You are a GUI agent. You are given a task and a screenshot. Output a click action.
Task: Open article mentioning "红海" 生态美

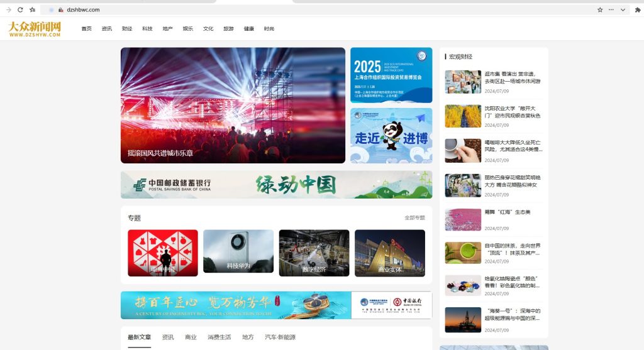click(508, 212)
